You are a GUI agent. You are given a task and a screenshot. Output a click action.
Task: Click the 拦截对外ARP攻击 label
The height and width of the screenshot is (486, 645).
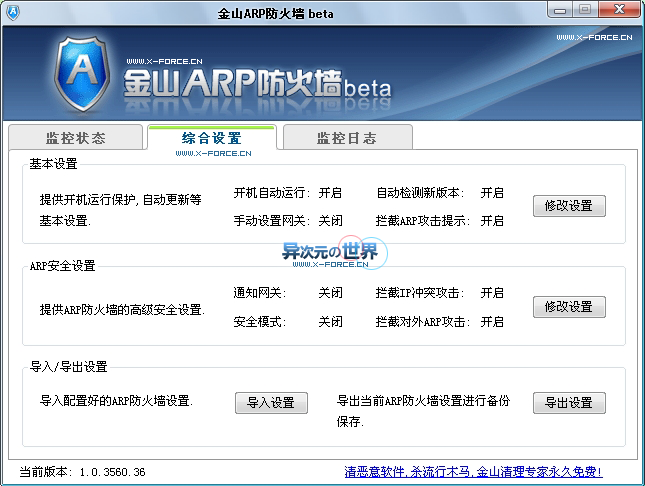tap(422, 321)
